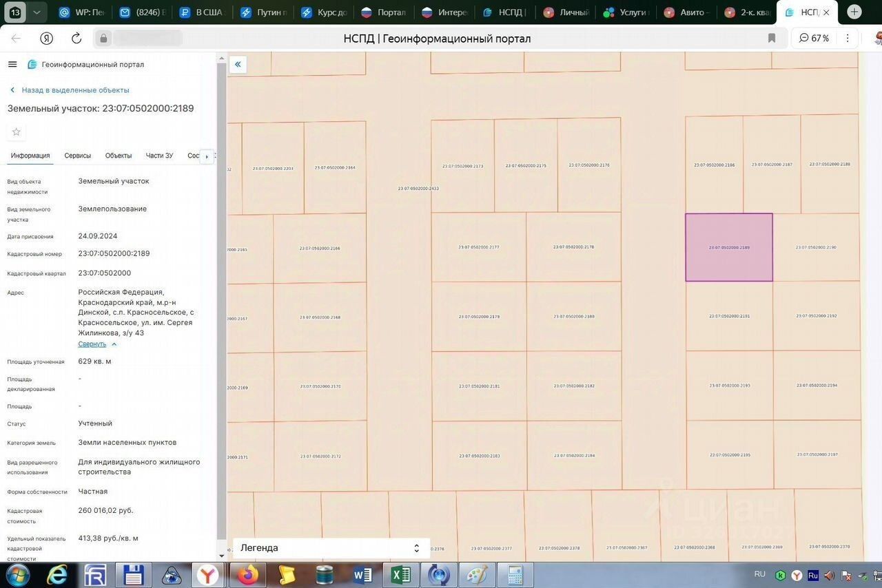This screenshot has height=588, width=882.
Task: Collapse the address with Свернуть
Action: (97, 344)
